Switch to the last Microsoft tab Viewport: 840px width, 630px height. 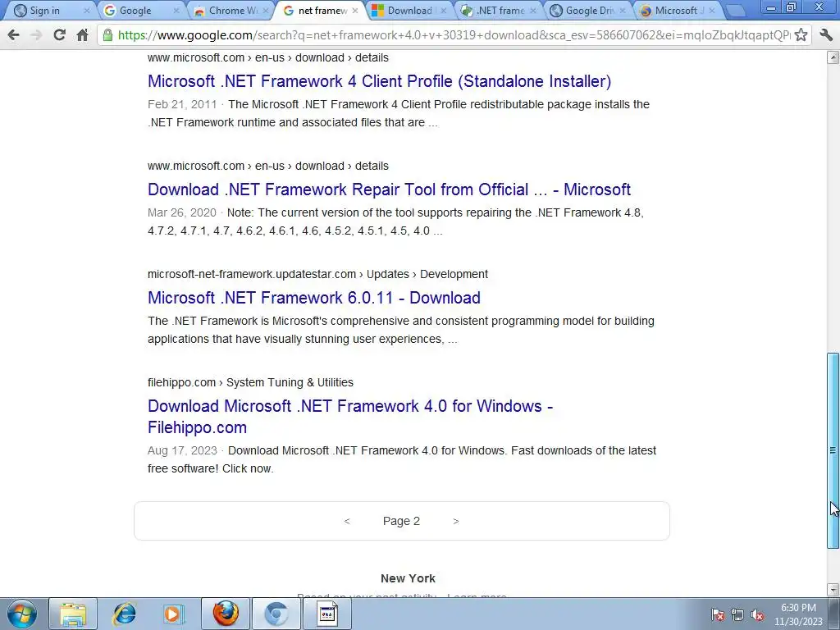coord(678,10)
